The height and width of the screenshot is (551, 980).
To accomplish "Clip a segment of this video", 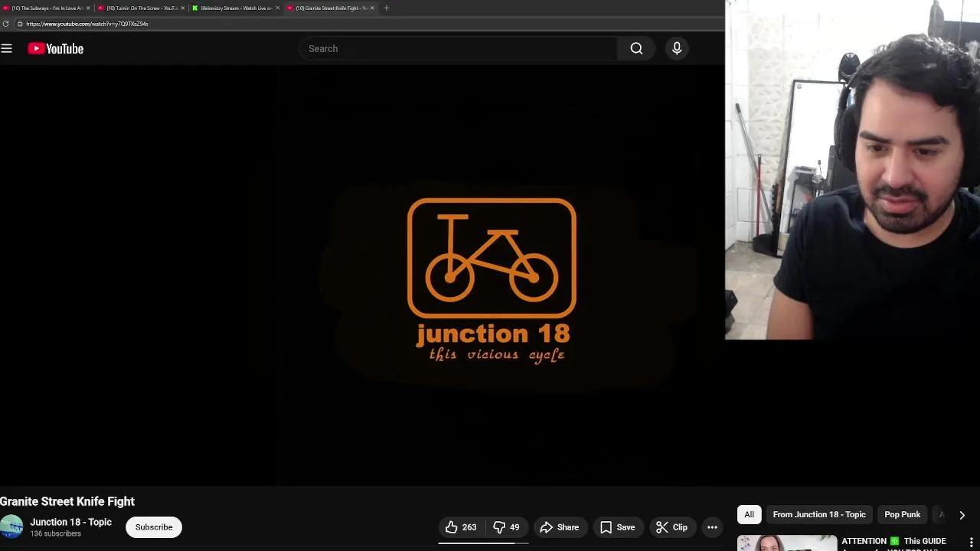I will pos(671,527).
